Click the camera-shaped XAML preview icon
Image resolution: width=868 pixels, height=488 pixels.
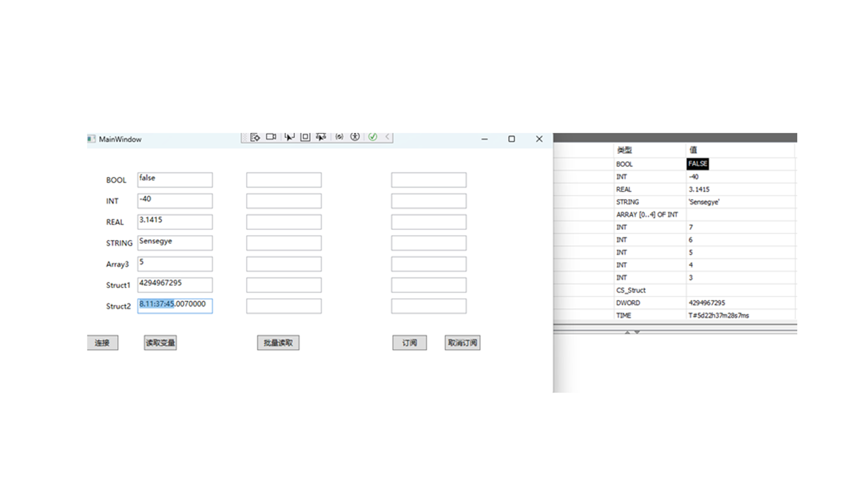tap(271, 136)
